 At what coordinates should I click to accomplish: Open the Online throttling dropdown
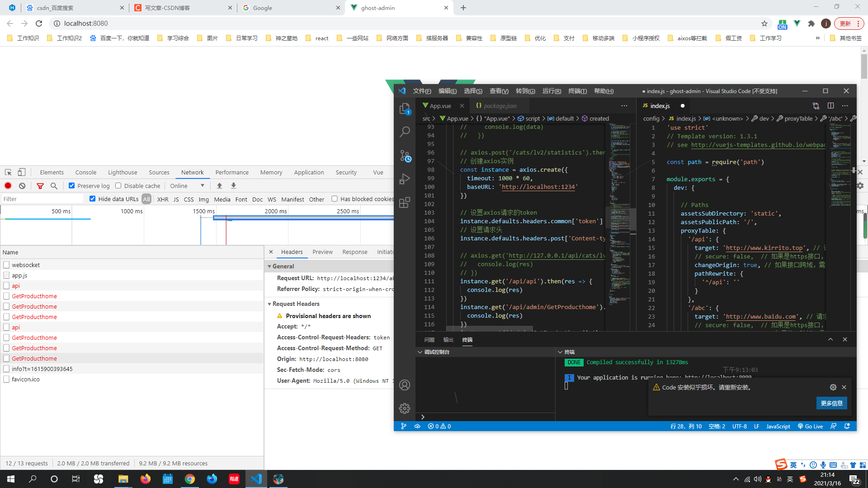[x=187, y=186]
